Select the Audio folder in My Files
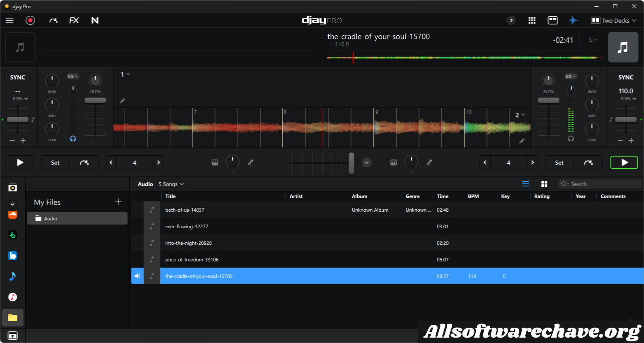Viewport: 644px width, 343px height. 77,218
